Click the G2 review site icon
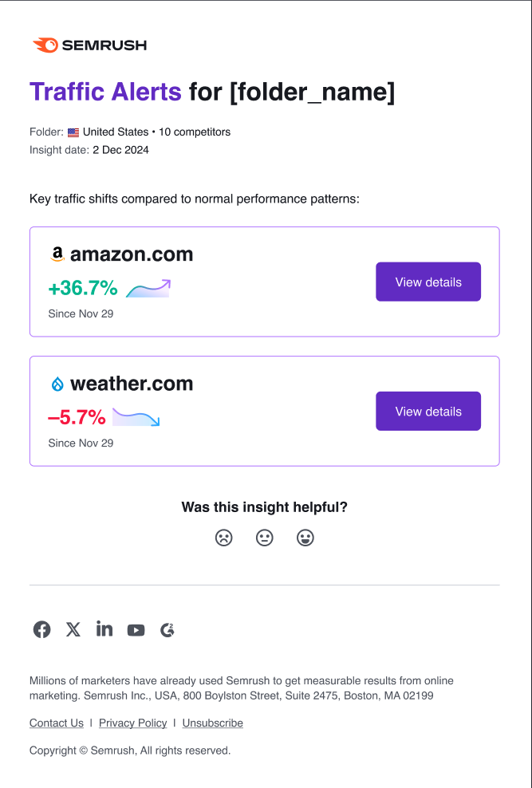 pyautogui.click(x=167, y=629)
